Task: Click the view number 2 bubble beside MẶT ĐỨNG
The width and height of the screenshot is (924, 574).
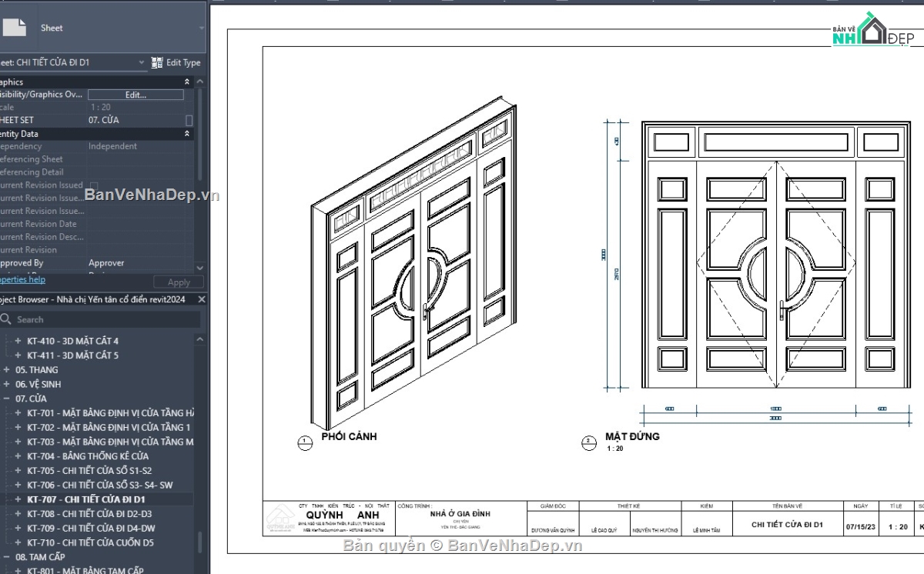Action: pyautogui.click(x=589, y=442)
